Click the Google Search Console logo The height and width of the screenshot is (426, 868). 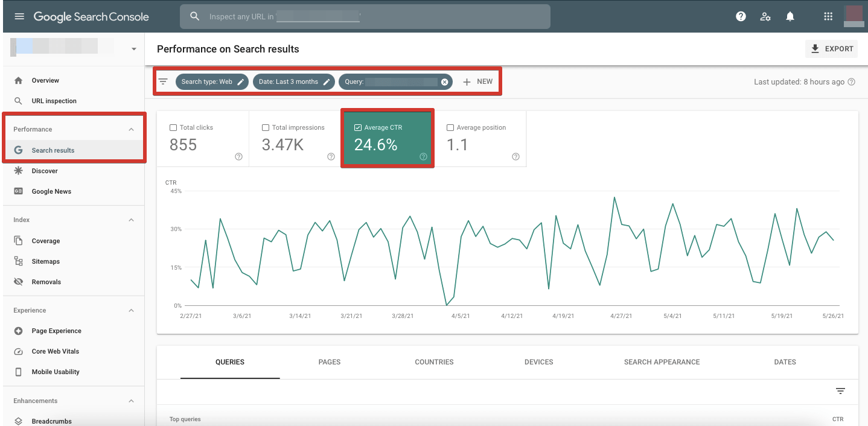click(91, 17)
